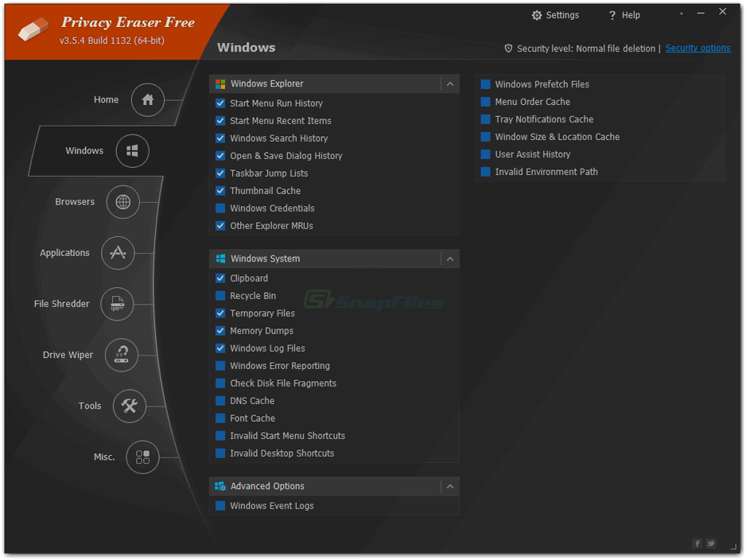Screen dimensions: 746x560
Task: Click the Security options link
Action: point(697,49)
